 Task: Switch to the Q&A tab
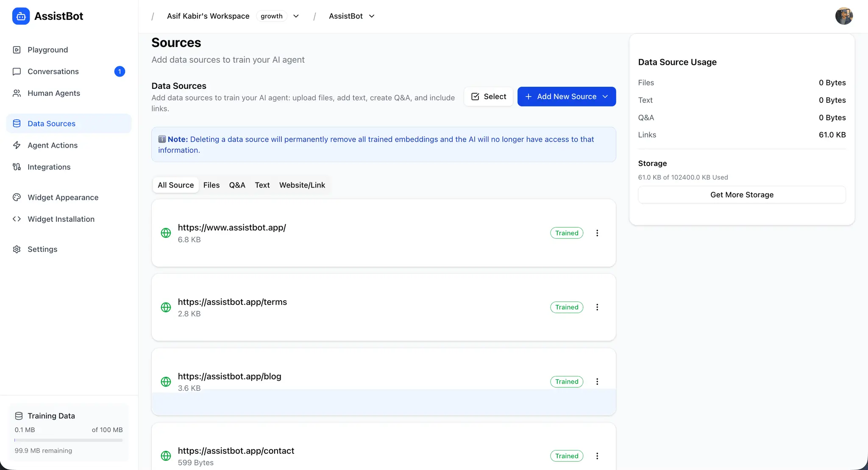[237, 185]
